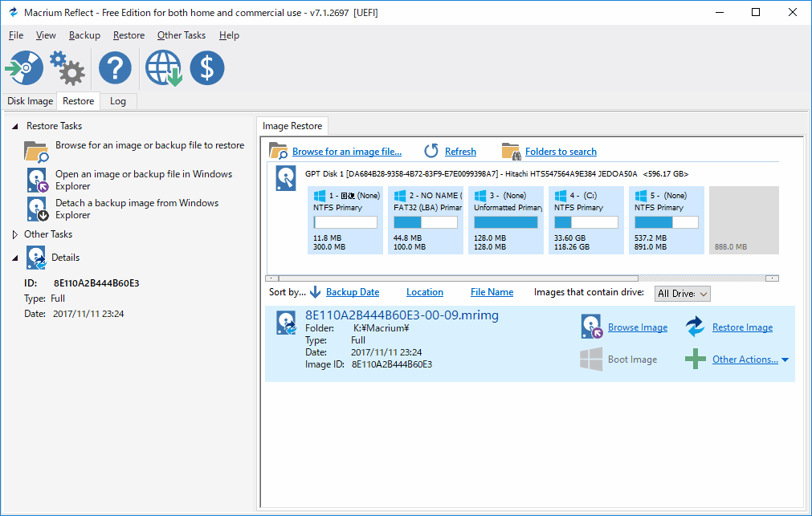Viewport: 812px width, 516px height.
Task: Open the View menu
Action: (46, 35)
